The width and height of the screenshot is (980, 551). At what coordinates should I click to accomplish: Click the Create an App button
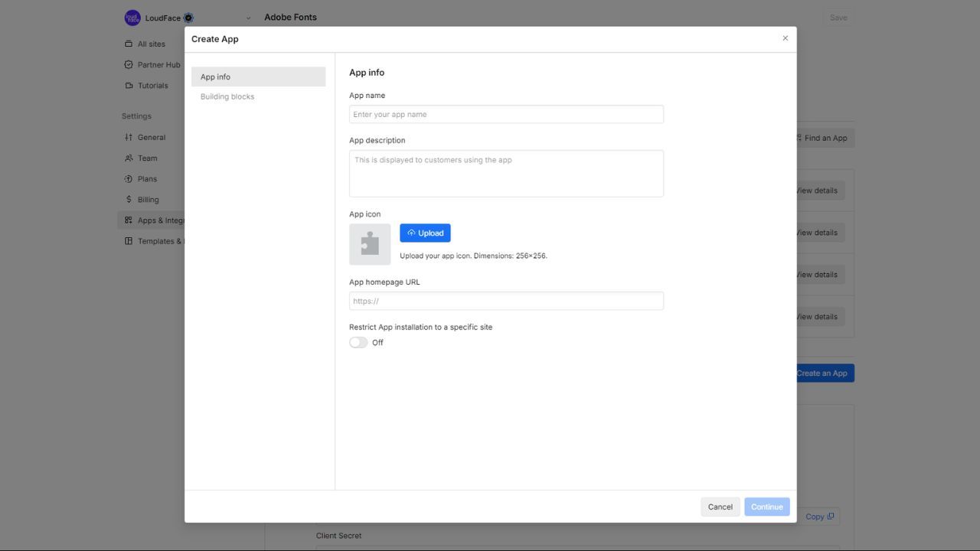[822, 373]
